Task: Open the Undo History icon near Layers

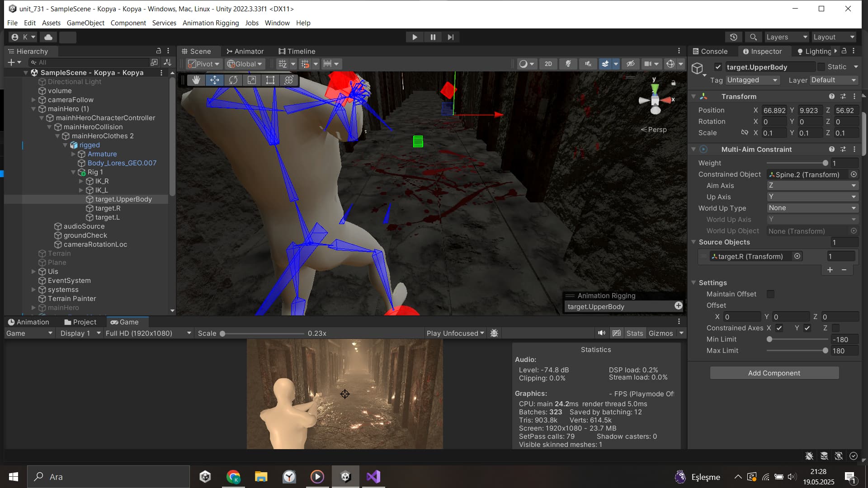Action: 734,37
